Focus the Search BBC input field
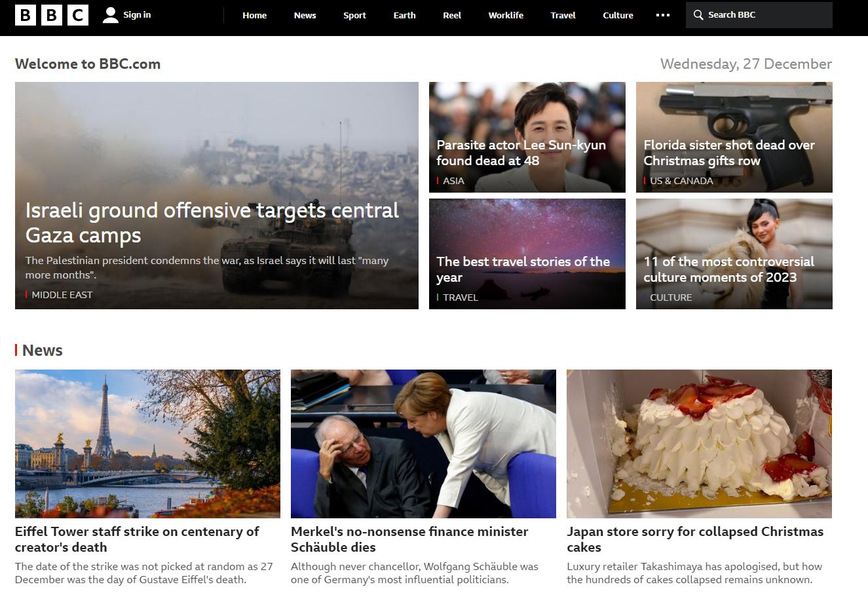 (x=759, y=15)
